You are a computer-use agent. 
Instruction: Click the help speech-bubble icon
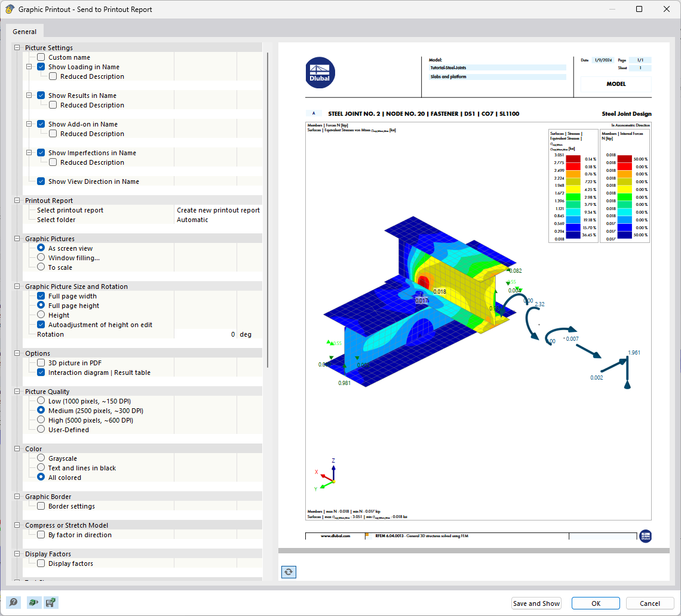[x=14, y=602]
